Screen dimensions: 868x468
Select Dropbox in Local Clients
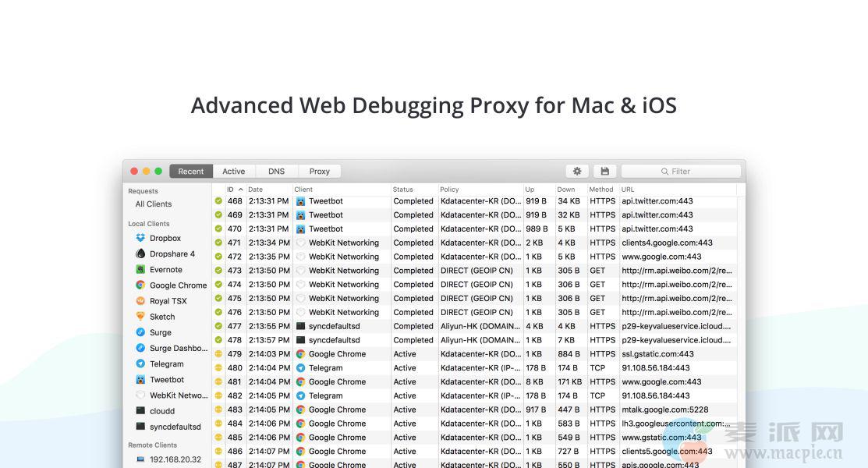[x=165, y=238]
